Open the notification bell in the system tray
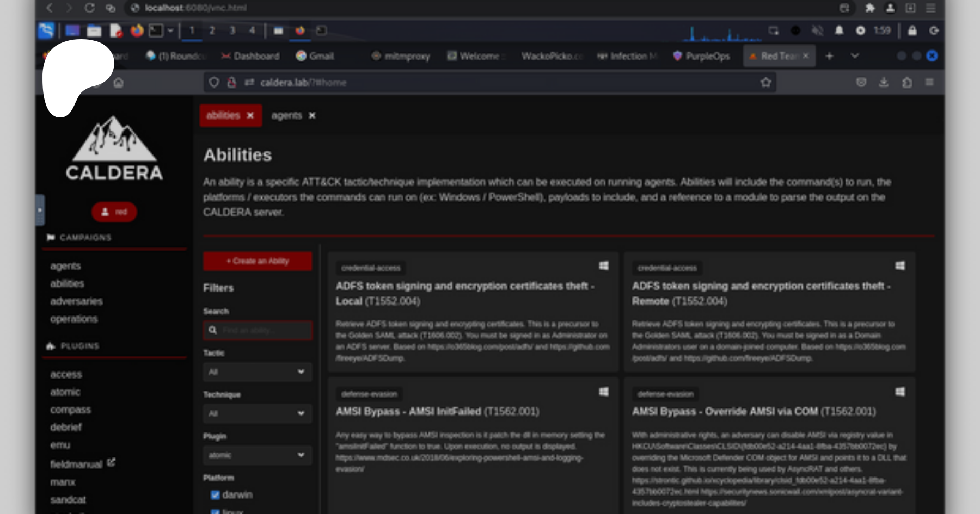Screen dimensions: 980x514 point(839,31)
